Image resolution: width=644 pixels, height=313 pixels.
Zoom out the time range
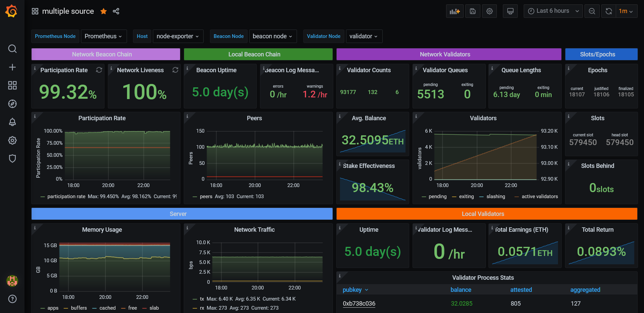click(592, 11)
